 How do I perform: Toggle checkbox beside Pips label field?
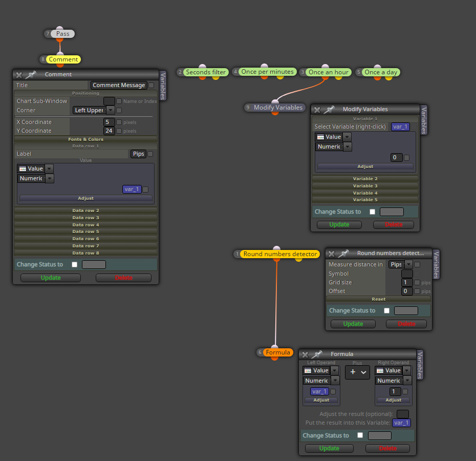pyautogui.click(x=150, y=154)
